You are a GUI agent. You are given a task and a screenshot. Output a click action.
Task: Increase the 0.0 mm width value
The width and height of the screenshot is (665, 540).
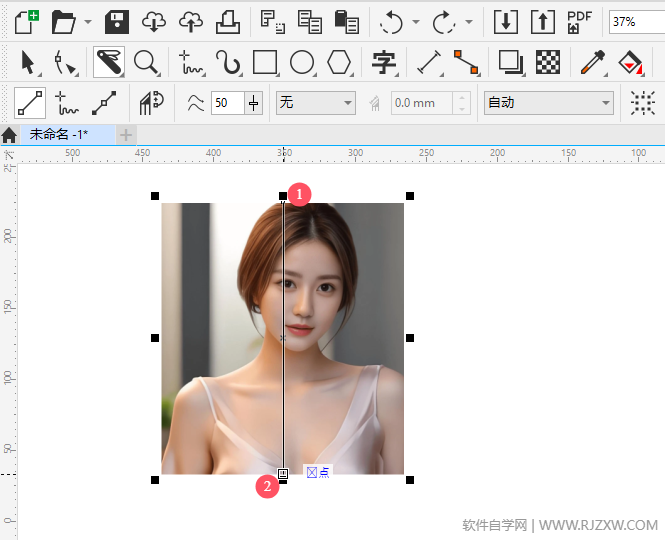click(x=462, y=98)
